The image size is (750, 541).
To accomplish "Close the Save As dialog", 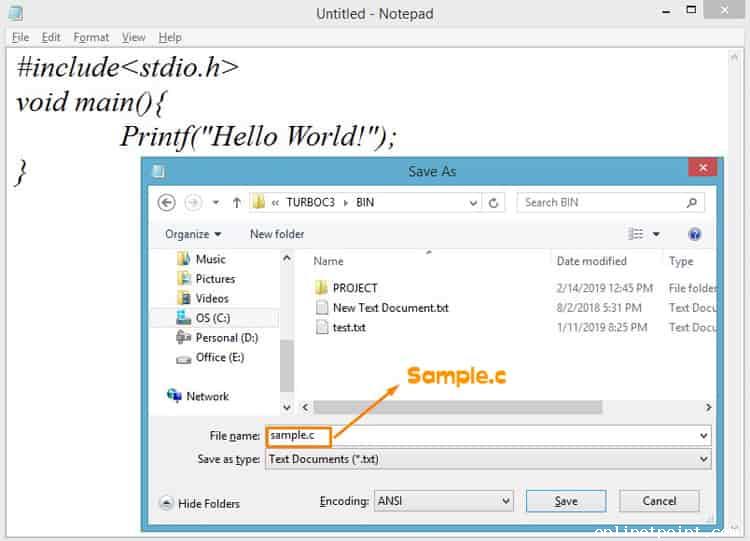I will tap(703, 167).
